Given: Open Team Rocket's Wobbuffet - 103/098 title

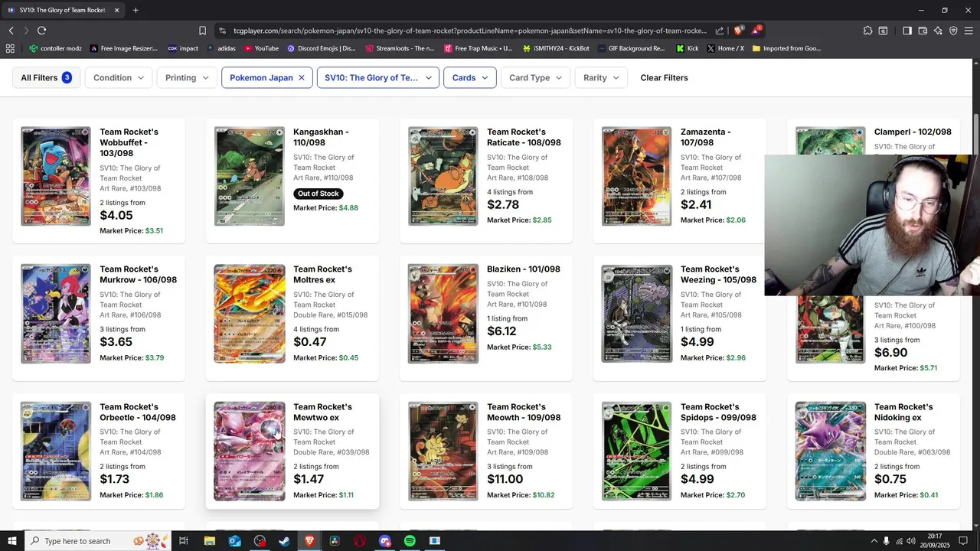Looking at the screenshot, I should [x=129, y=142].
